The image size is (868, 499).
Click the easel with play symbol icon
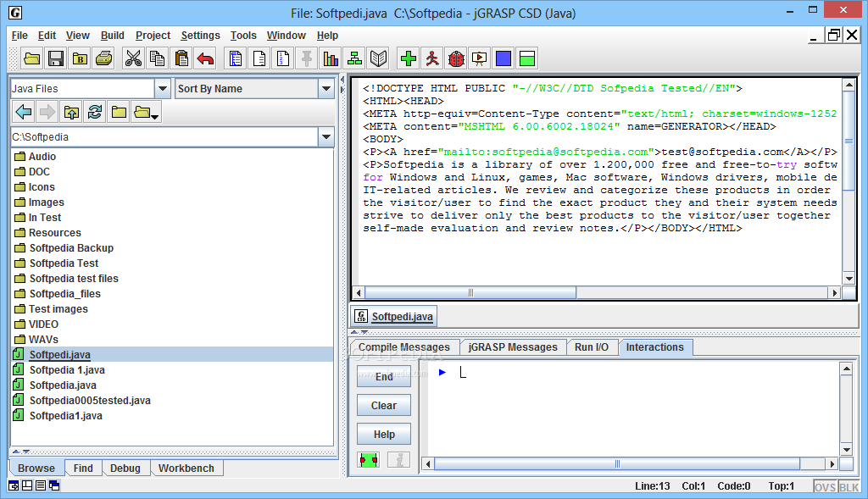pos(480,58)
